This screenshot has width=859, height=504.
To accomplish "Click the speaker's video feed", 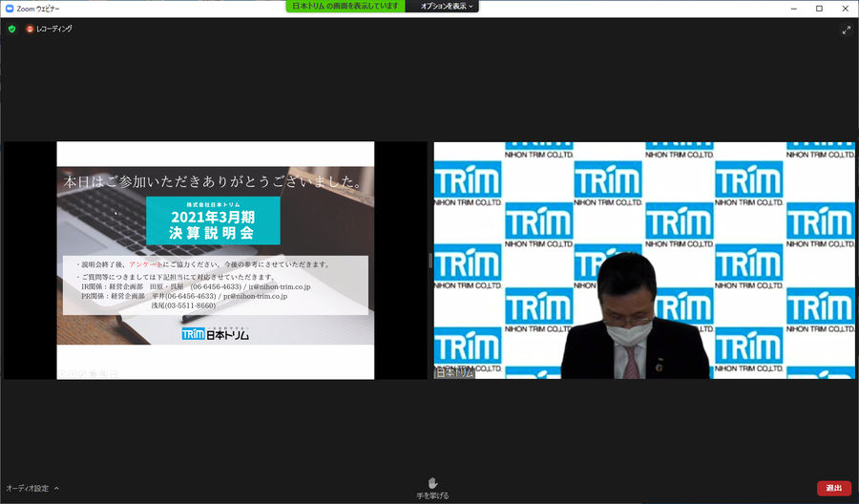I will [644, 261].
